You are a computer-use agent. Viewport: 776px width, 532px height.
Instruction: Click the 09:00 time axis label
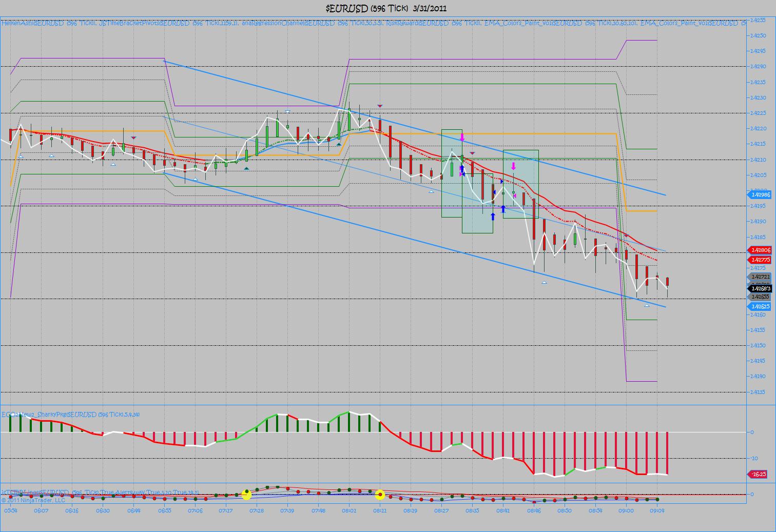(x=626, y=511)
